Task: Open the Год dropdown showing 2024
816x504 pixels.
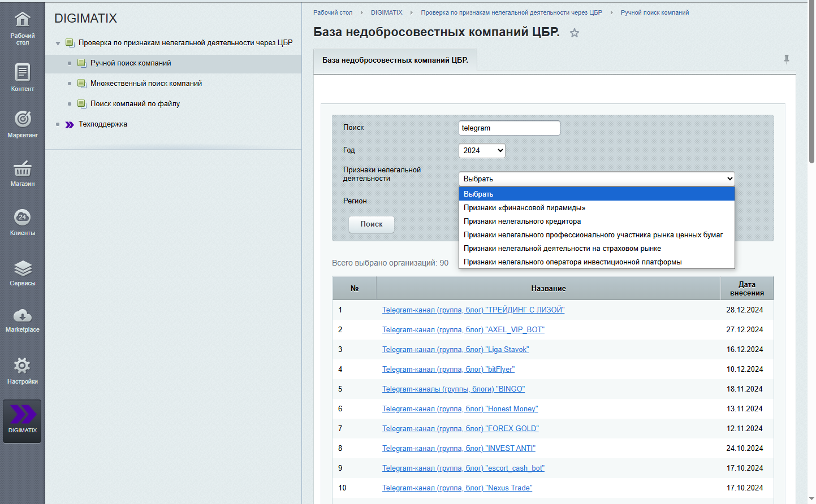Action: (482, 150)
